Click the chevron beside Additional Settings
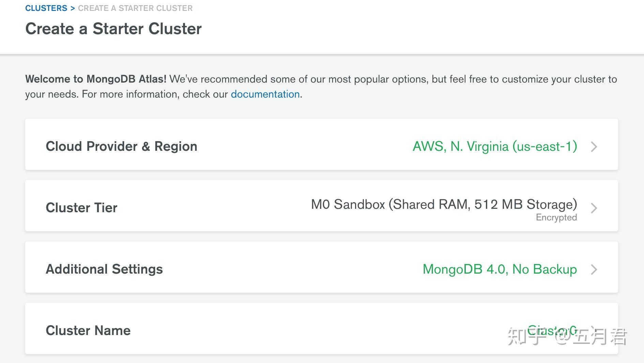This screenshot has width=644, height=363. coord(595,270)
